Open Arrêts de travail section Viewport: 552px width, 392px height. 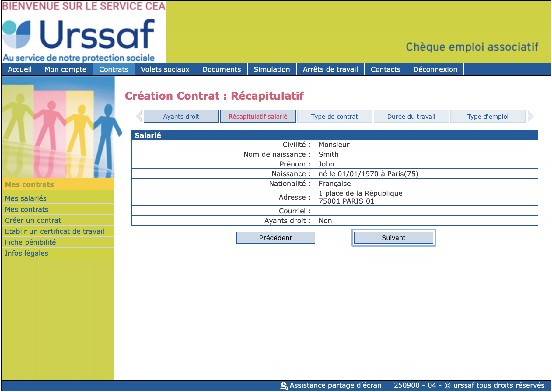330,69
